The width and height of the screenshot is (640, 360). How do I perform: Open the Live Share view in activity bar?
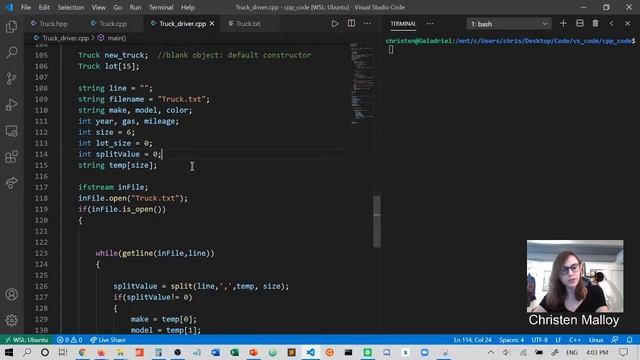click(x=11, y=183)
